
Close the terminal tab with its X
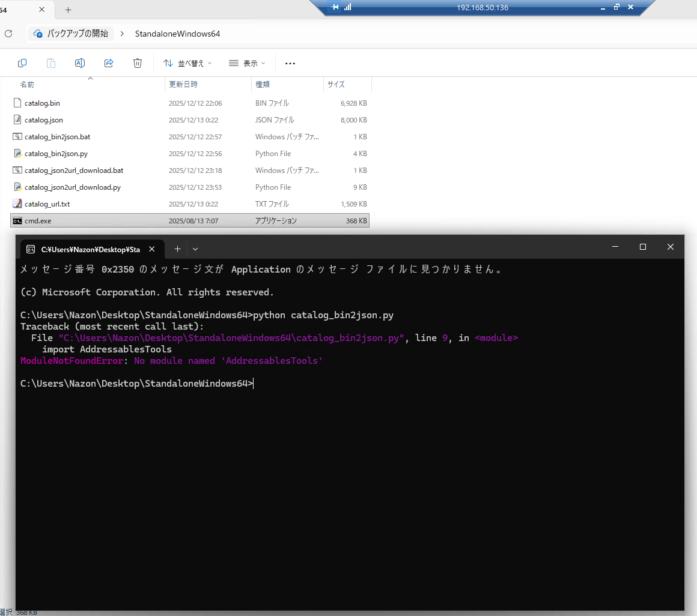coord(152,249)
